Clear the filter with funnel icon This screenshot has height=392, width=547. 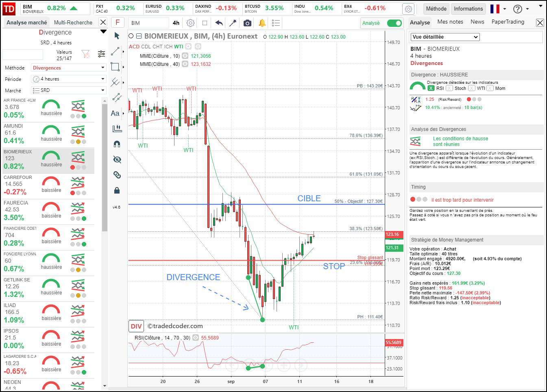click(85, 54)
